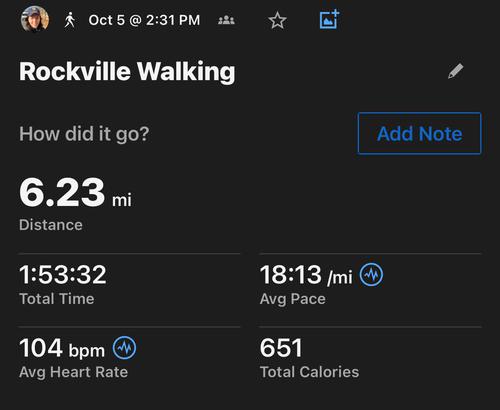Select the Avg Heart Rate label
Viewport: 500px width, 410px height.
pos(73,372)
